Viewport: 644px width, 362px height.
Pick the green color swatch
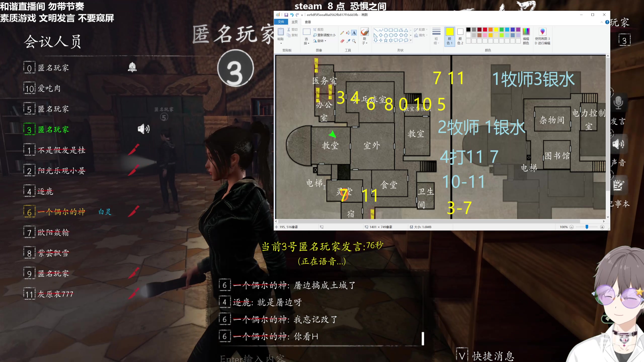click(x=501, y=30)
